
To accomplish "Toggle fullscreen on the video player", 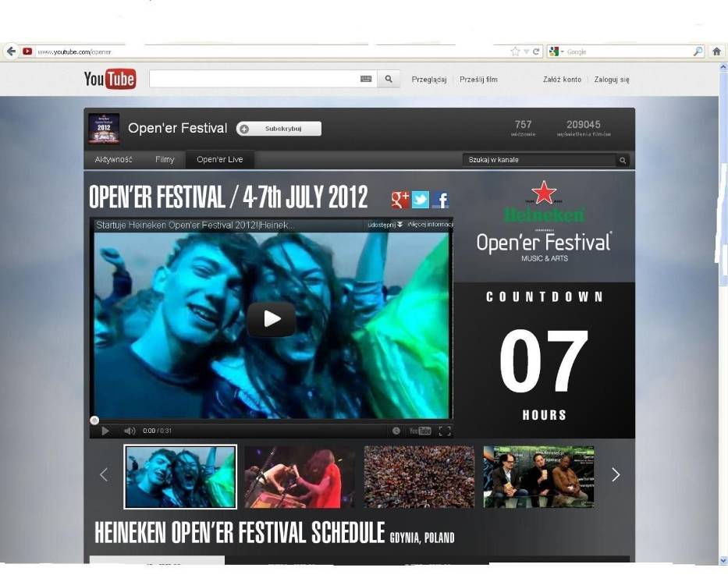I will [444, 431].
